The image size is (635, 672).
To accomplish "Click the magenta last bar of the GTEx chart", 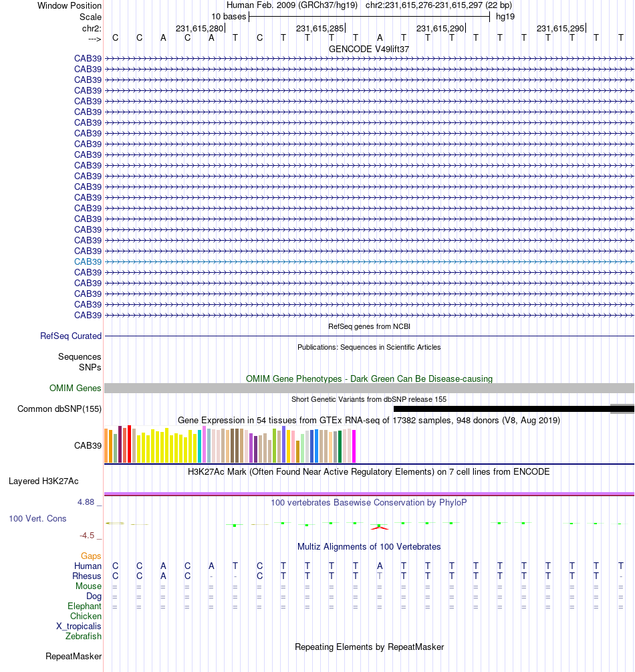I will 354,446.
